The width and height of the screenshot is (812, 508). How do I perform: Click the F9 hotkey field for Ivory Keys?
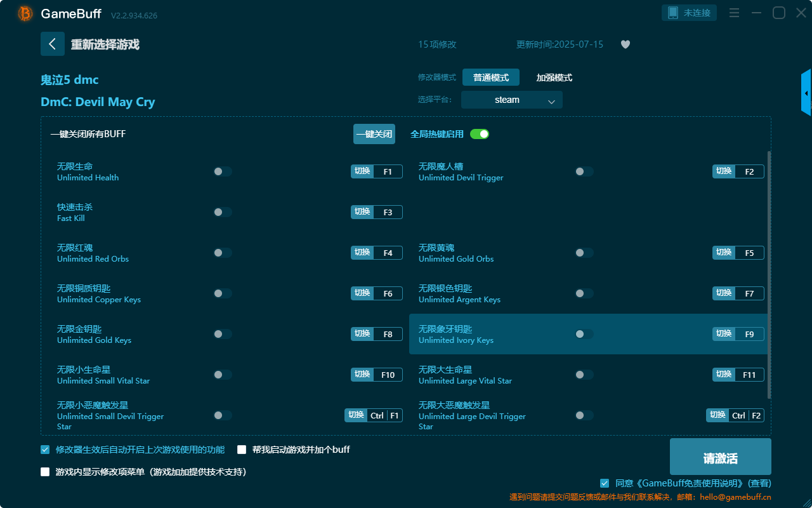(x=749, y=334)
